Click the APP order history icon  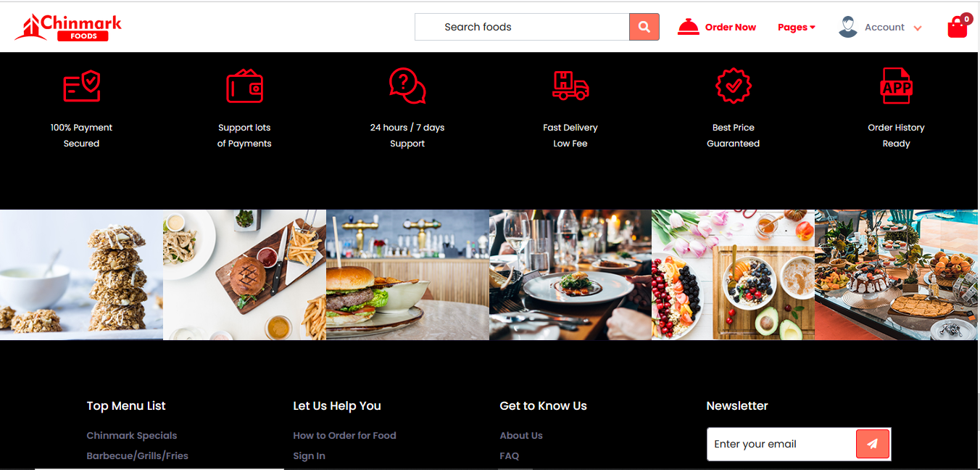[896, 86]
